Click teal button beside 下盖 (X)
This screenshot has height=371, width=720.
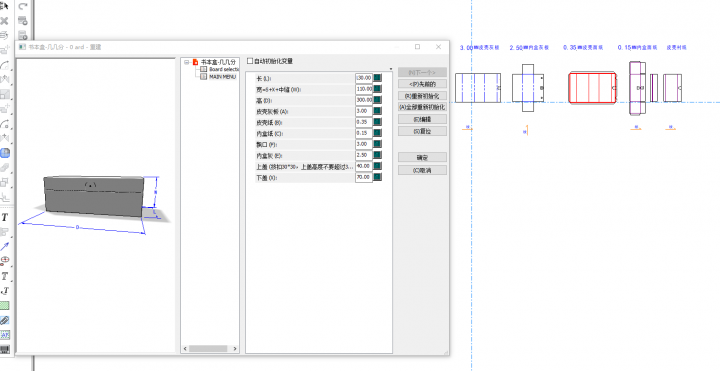pos(377,177)
